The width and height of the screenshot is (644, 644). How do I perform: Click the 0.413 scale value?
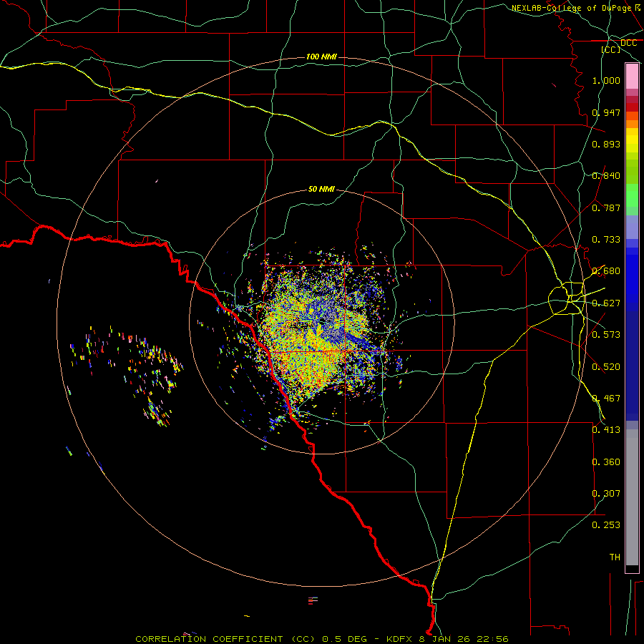pos(606,430)
